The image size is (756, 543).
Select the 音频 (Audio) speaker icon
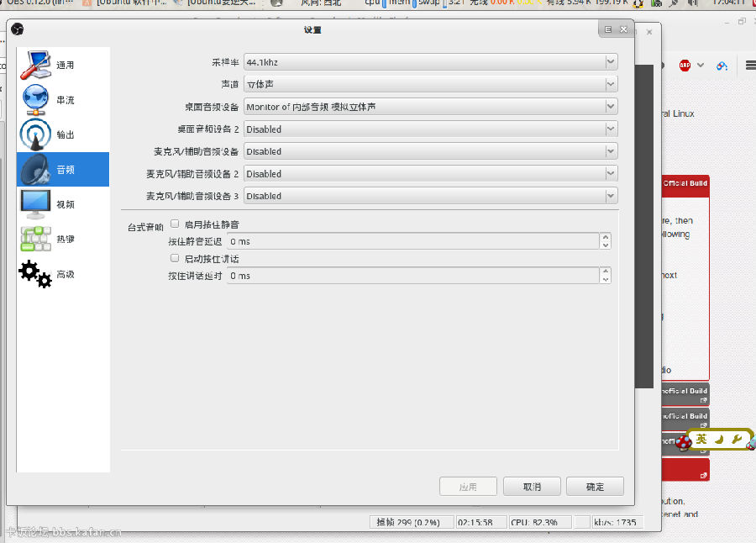36,170
